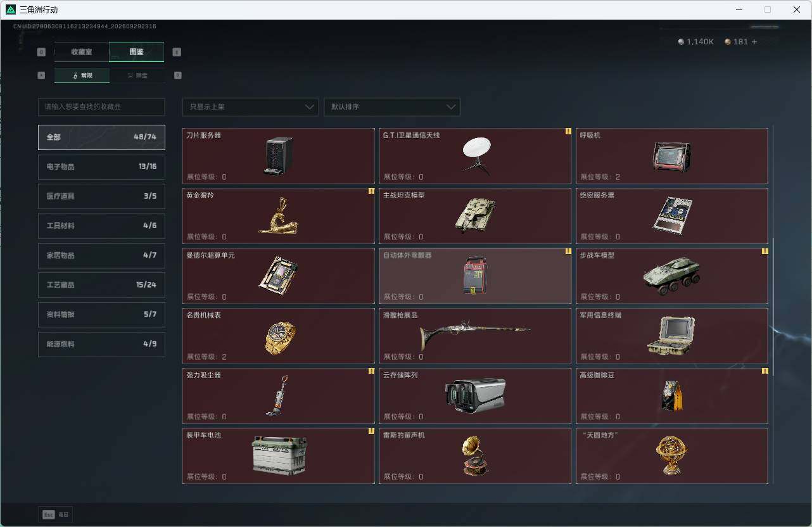Switch to the 收藏室 tab
The height and width of the screenshot is (527, 812).
(82, 52)
